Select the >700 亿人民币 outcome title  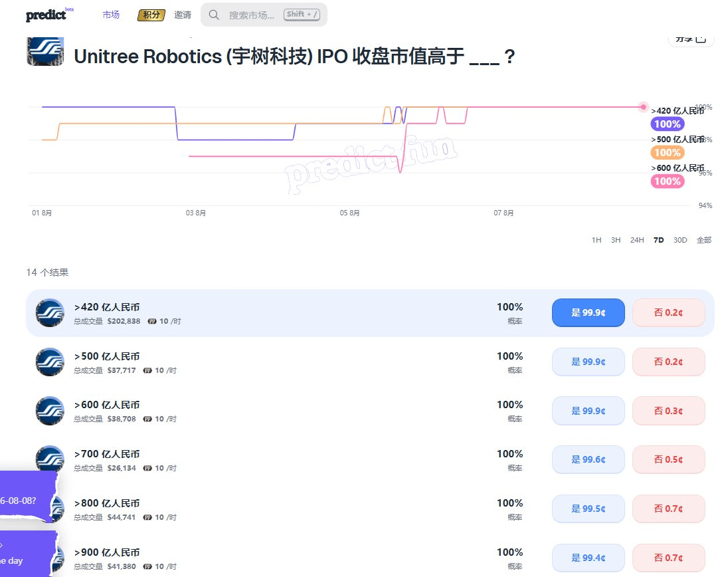[107, 454]
